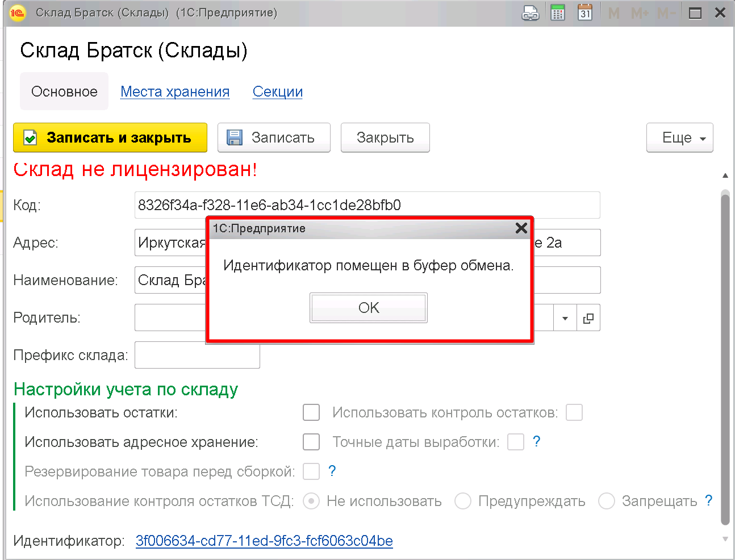The height and width of the screenshot is (560, 735).
Task: Toggle Использовать адресное хранение checkbox
Action: click(x=311, y=442)
